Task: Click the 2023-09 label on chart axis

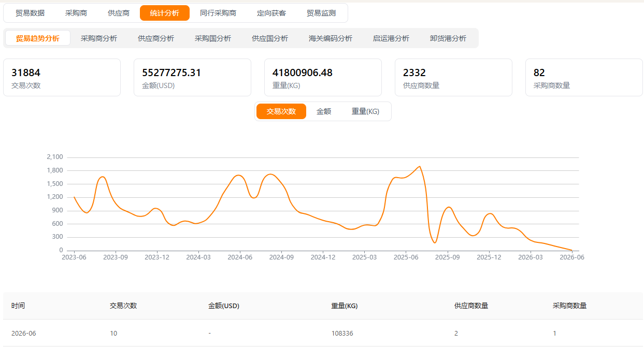Action: tap(116, 257)
